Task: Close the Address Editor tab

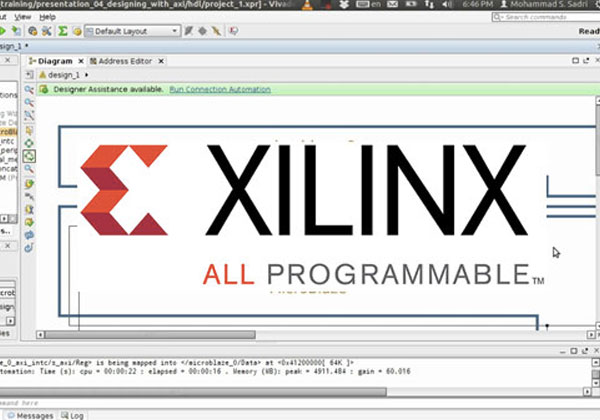Action: (x=161, y=61)
